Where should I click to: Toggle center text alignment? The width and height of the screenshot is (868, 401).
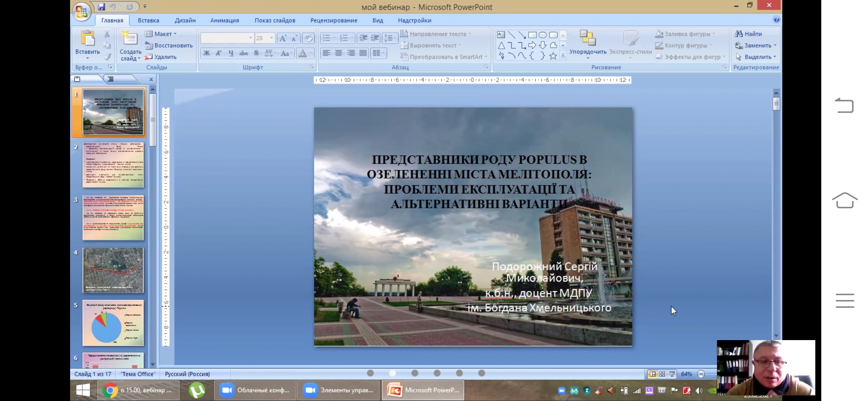[338, 53]
